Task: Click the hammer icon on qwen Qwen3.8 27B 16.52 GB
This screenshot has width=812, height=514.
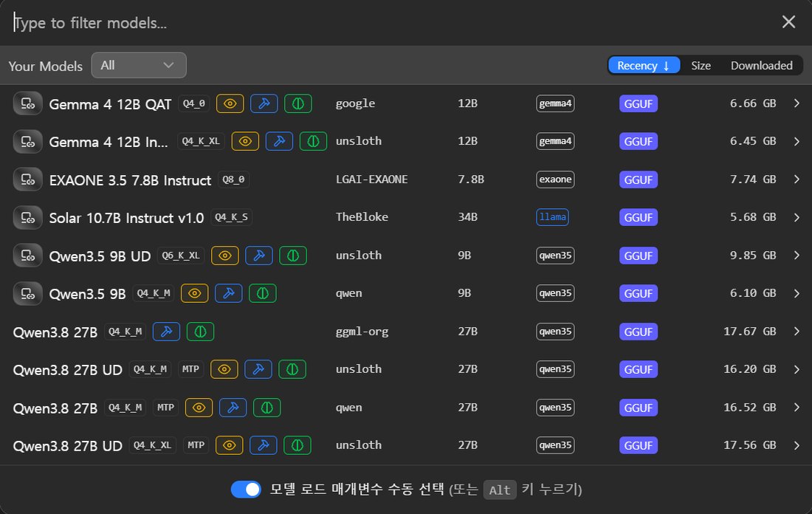Action: (x=233, y=408)
